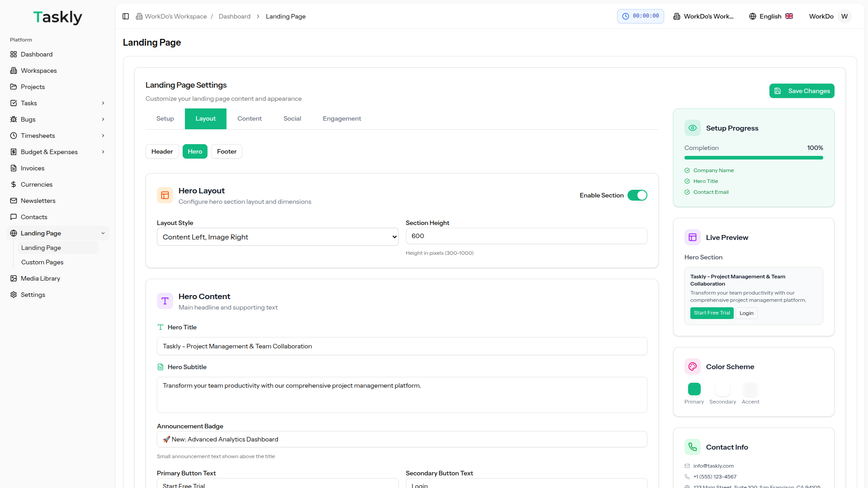This screenshot has width=868, height=488.
Task: Expand the Tasks sidebar submenu
Action: tap(103, 103)
